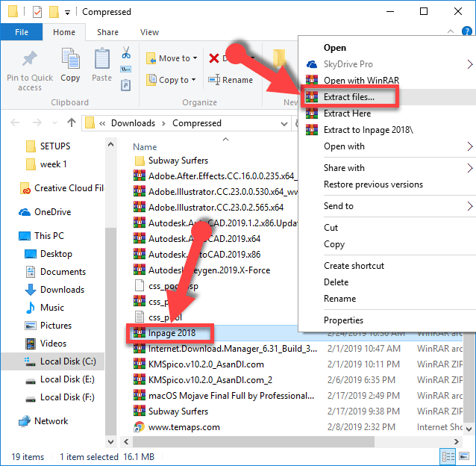
Task: Click the Paste icon in the ribbon
Action: pyautogui.click(x=101, y=60)
